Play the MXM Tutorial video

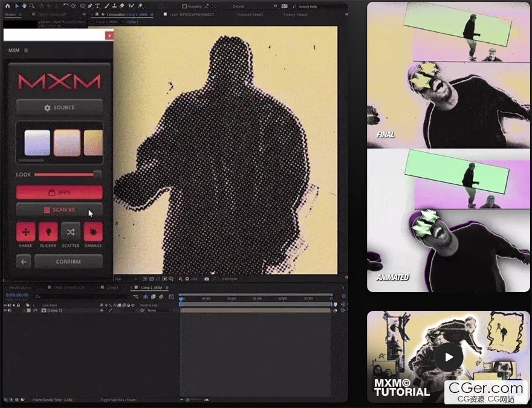click(449, 357)
